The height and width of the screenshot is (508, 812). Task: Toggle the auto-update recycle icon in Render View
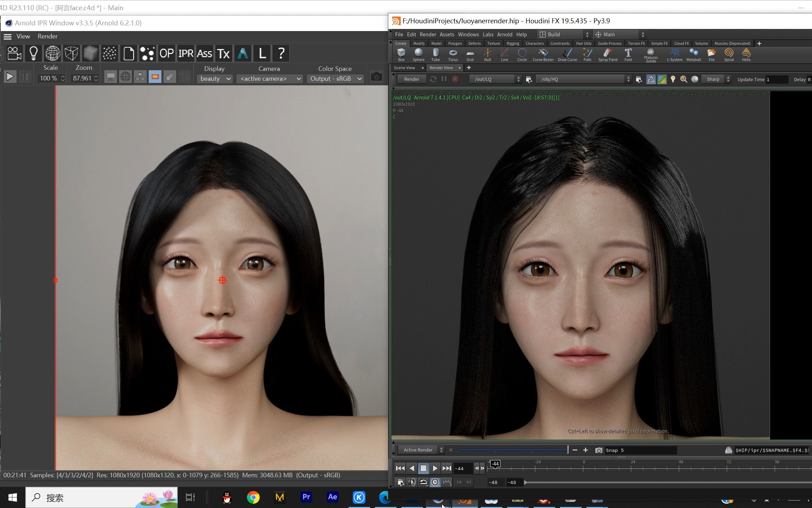651,79
